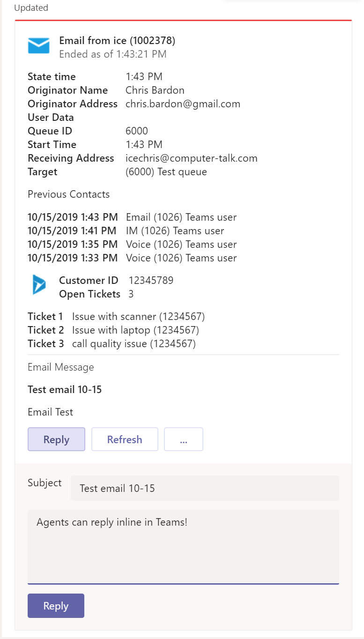
Task: Focus the reply message text area
Action: point(183,547)
